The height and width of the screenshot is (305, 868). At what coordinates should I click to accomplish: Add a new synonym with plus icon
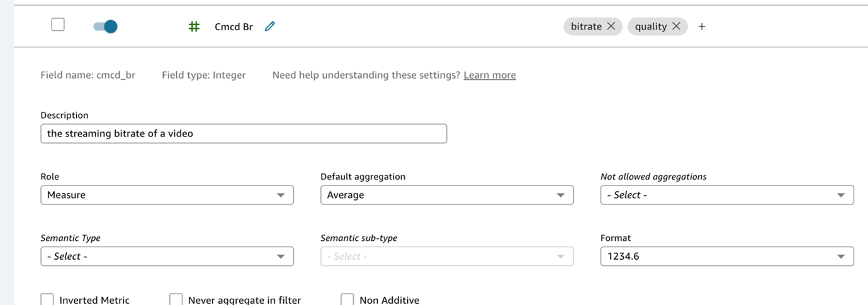tap(702, 26)
